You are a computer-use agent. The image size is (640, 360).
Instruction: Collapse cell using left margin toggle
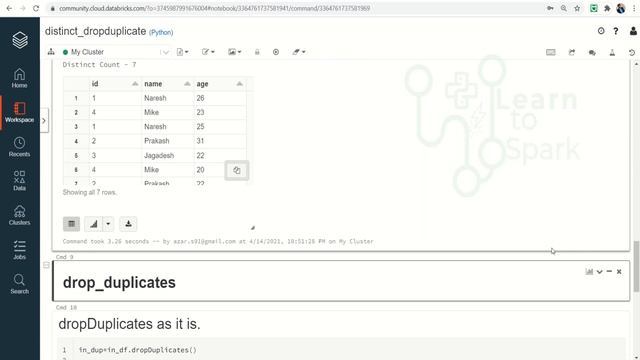pyautogui.click(x=46, y=265)
